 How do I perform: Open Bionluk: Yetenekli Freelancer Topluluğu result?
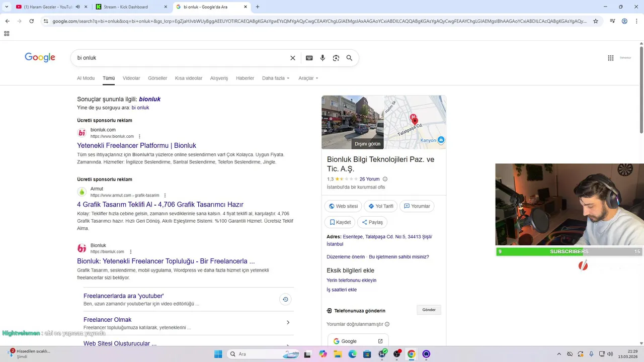[x=166, y=261]
